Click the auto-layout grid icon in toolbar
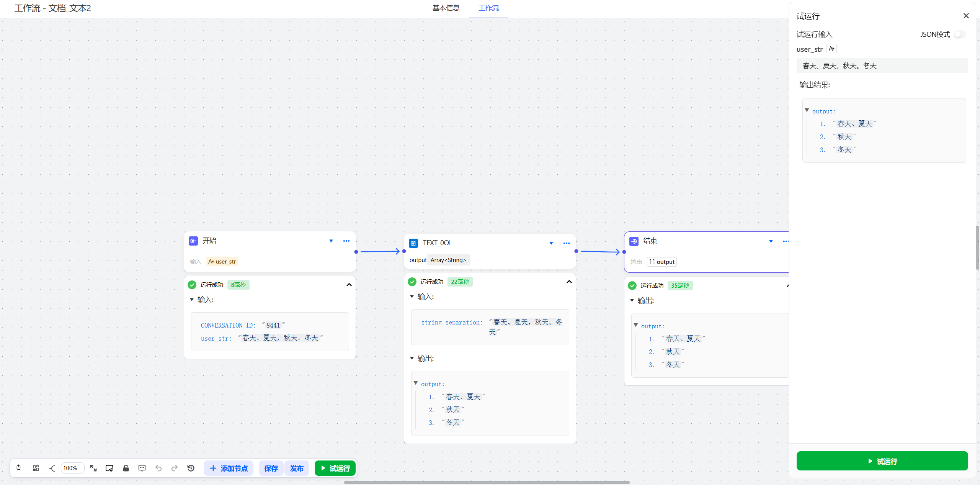Image resolution: width=980 pixels, height=485 pixels. tap(36, 468)
